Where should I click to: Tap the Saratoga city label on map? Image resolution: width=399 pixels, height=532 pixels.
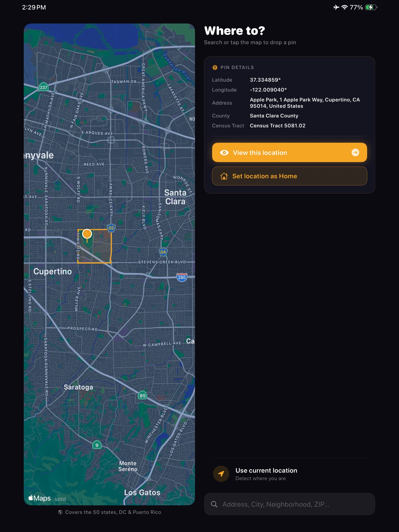pyautogui.click(x=78, y=387)
